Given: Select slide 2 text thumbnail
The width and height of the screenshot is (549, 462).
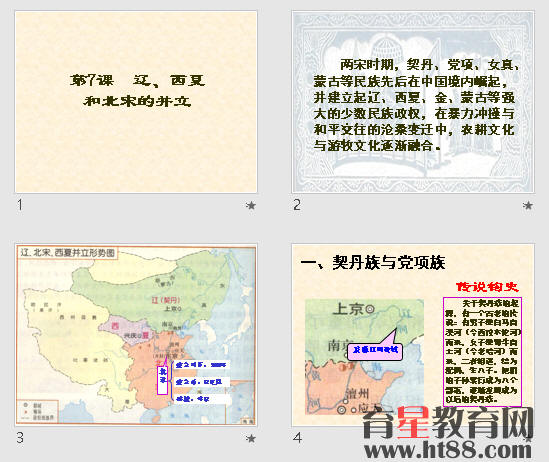Looking at the screenshot, I should [413, 102].
